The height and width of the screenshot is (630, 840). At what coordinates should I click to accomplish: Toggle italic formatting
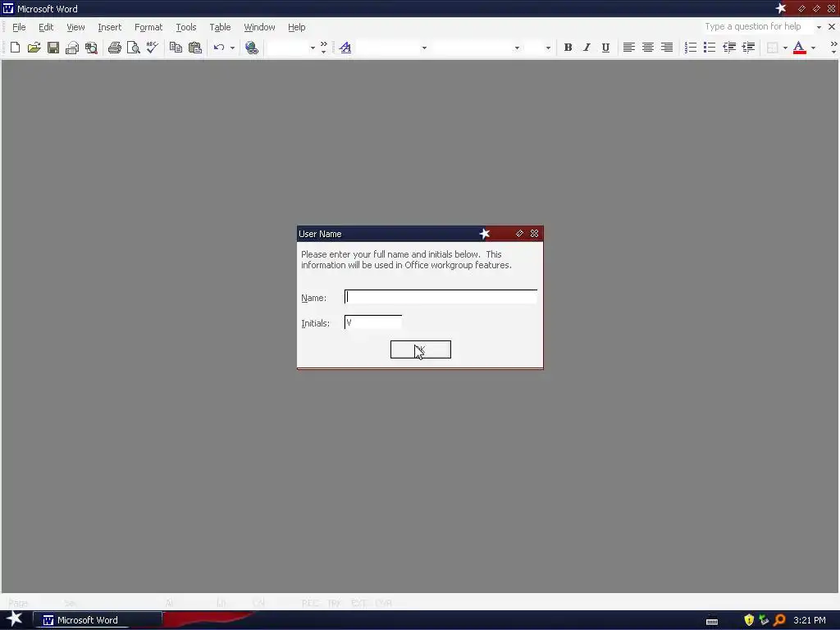(587, 48)
